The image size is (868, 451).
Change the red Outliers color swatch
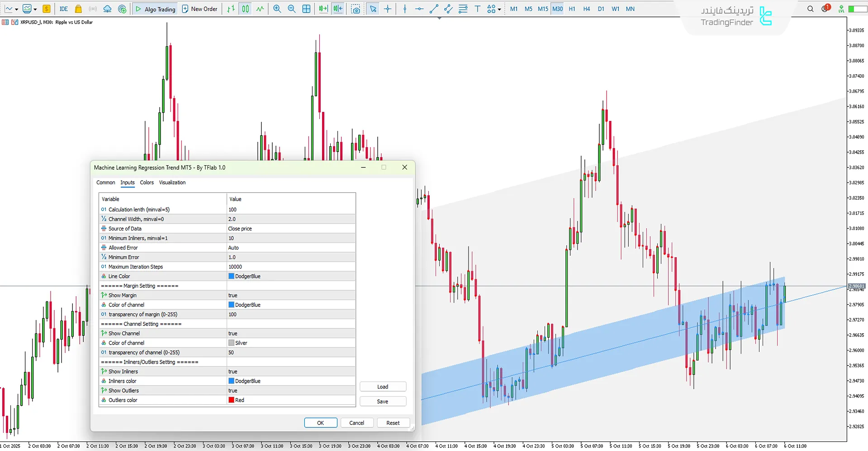pos(232,400)
